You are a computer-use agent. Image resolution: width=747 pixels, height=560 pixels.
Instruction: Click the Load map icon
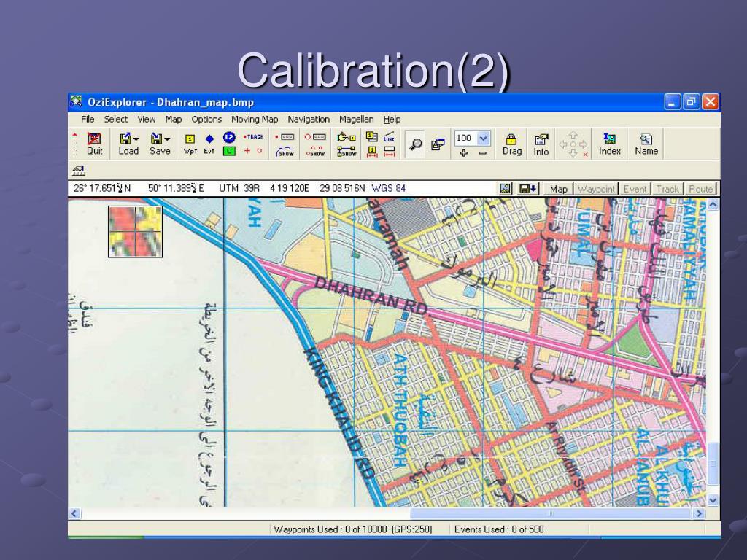click(125, 139)
